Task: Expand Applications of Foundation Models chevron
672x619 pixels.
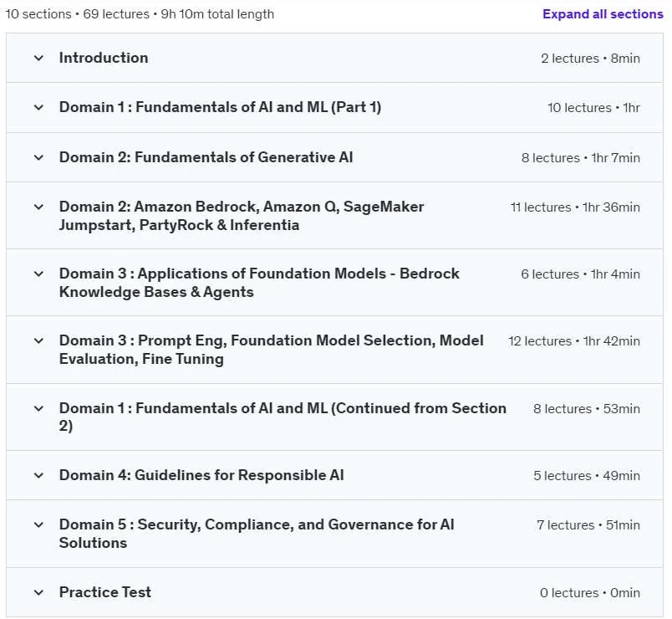Action: [38, 274]
